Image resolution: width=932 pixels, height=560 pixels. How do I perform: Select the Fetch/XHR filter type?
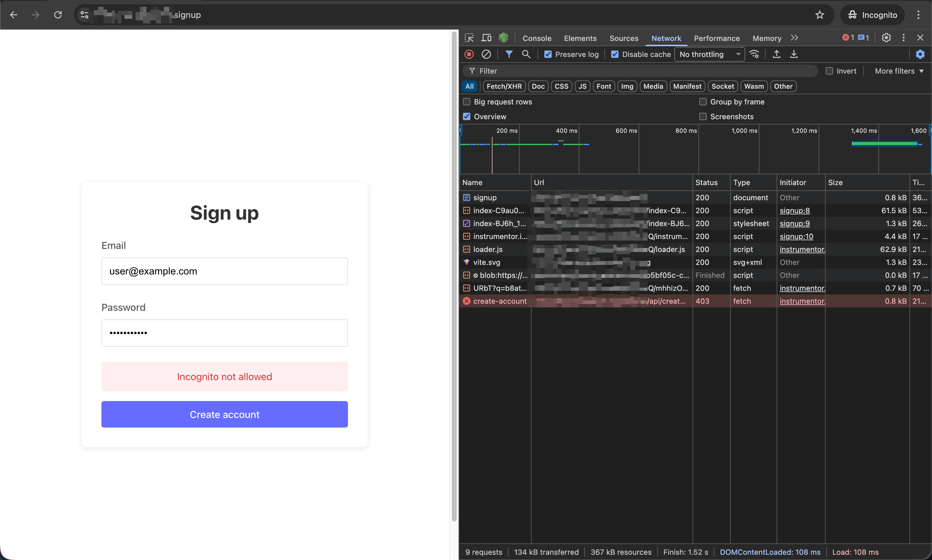coord(504,87)
